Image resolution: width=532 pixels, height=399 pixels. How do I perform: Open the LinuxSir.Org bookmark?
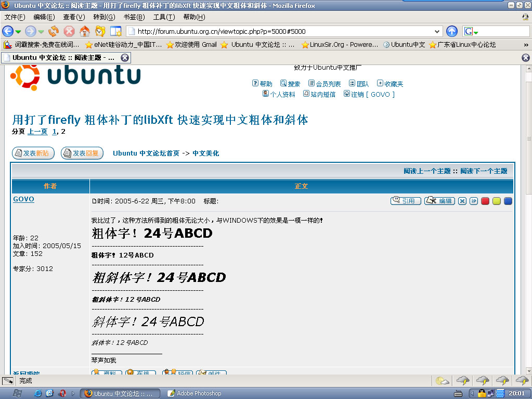point(340,44)
